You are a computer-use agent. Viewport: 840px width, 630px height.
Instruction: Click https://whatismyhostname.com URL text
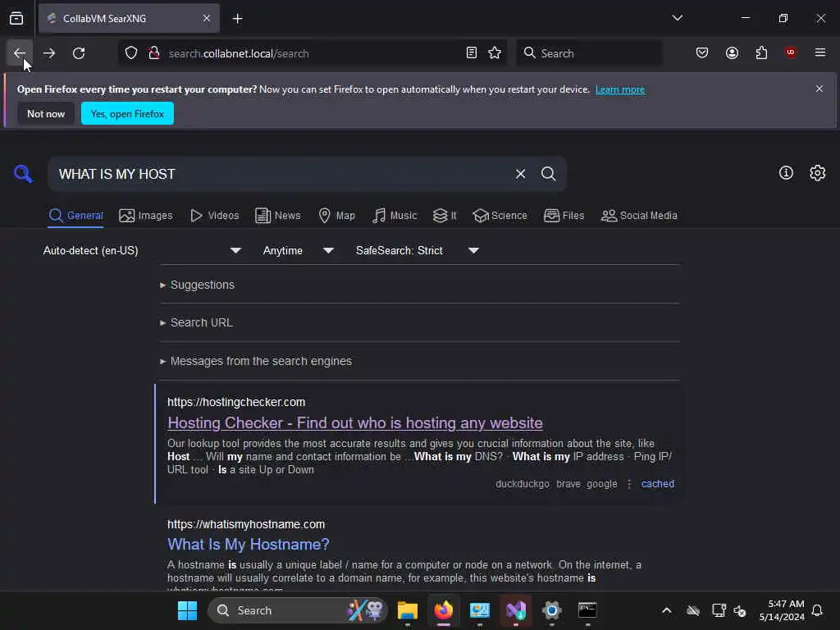(246, 524)
